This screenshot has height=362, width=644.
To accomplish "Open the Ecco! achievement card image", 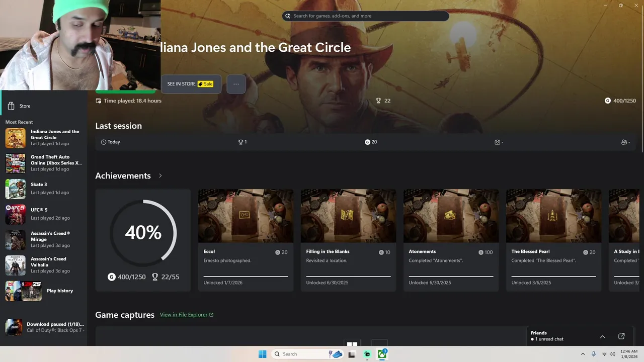I will point(246,216).
